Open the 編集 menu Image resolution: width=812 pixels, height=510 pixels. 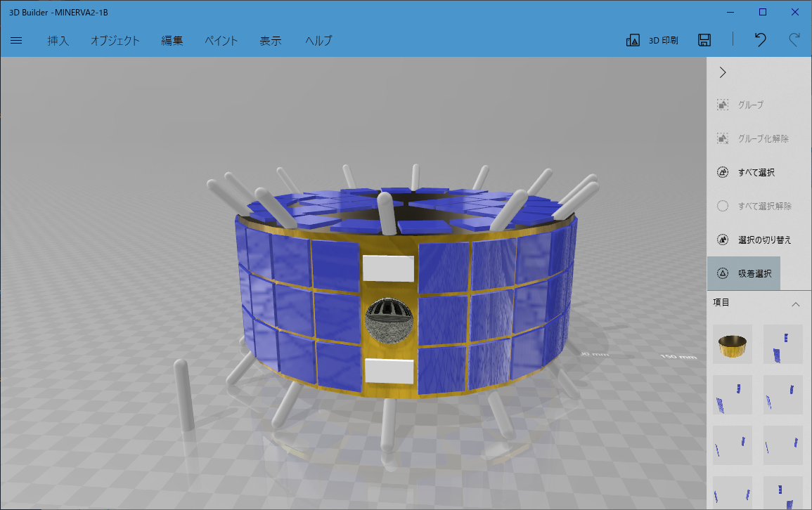[x=172, y=40]
